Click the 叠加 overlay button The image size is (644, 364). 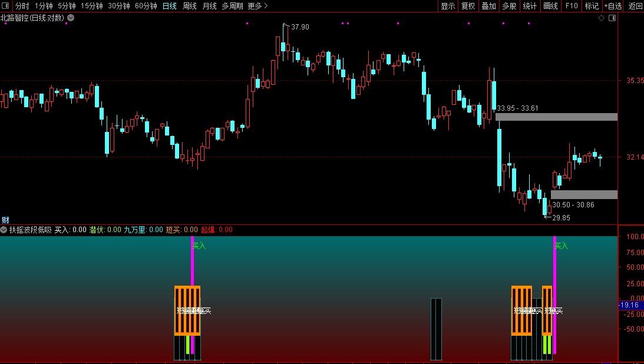point(489,6)
